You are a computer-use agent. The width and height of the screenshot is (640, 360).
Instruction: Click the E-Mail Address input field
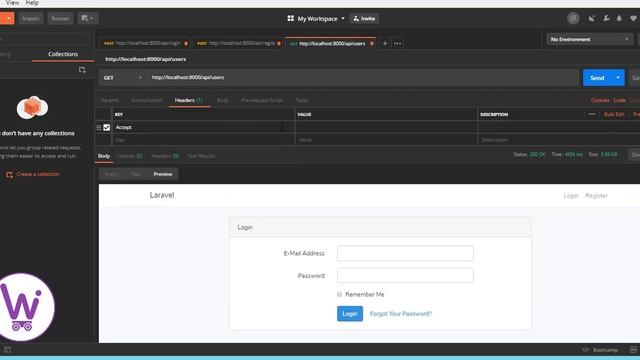(x=405, y=253)
